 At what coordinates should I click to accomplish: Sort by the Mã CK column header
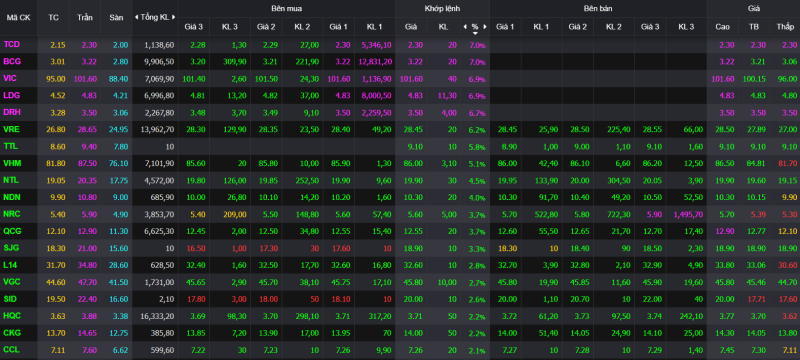coord(18,17)
